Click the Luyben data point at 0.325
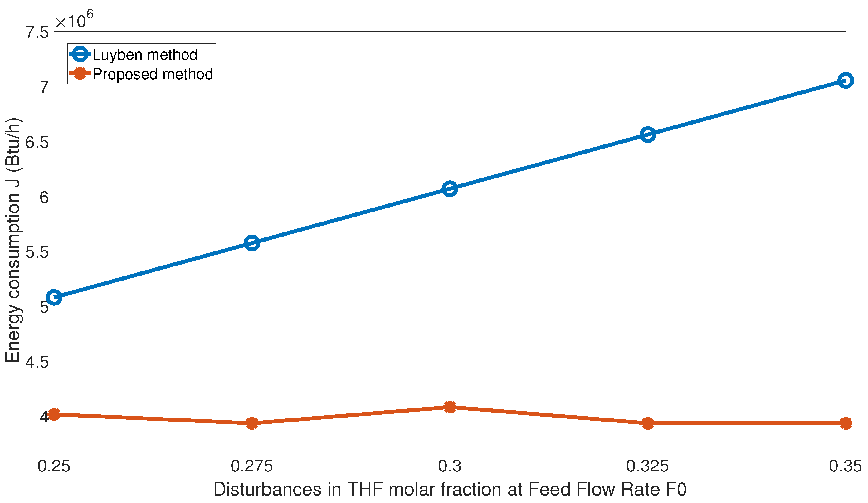Image resolution: width=868 pixels, height=503 pixels. point(647,134)
